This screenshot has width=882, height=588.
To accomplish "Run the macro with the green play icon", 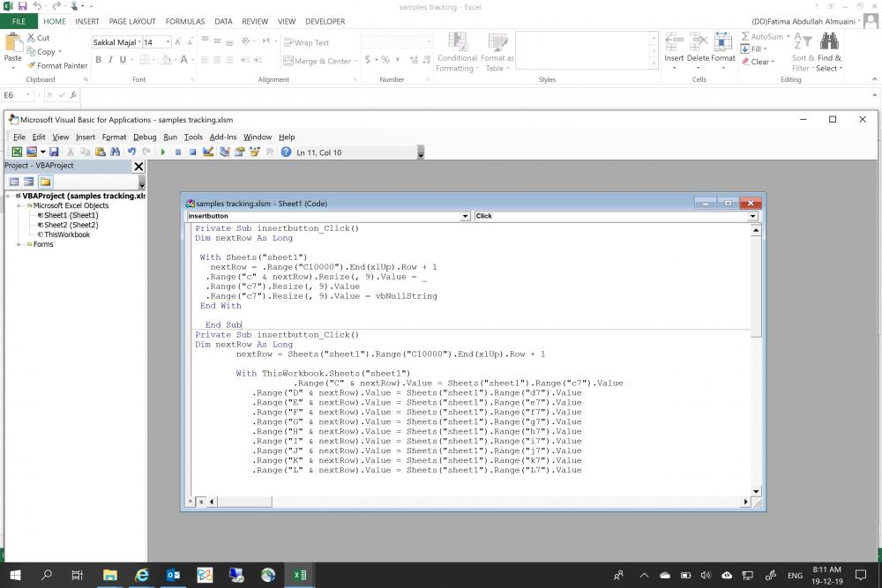I will click(163, 153).
